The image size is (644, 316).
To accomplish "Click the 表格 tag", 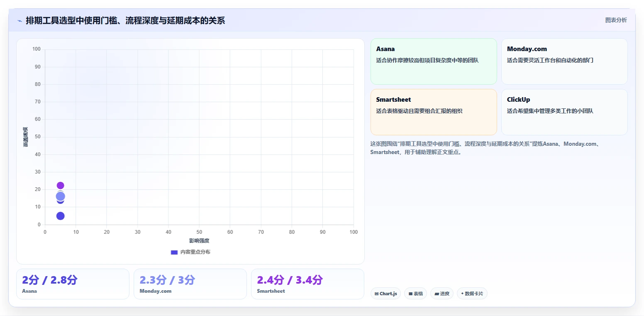I will coord(415,294).
